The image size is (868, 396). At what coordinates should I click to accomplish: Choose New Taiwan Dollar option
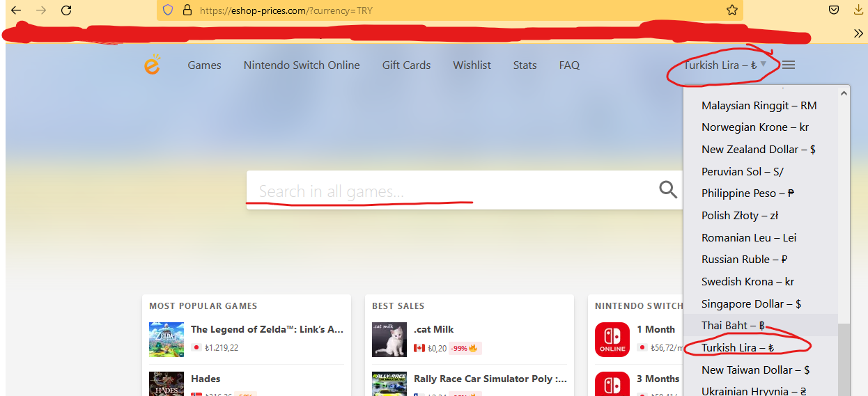tap(761, 370)
